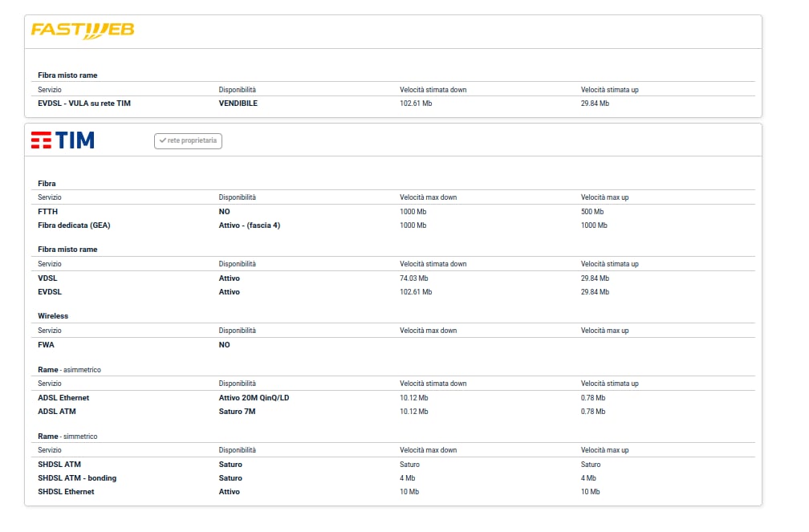Click the Fastweb logo
This screenshot has width=809, height=532.
(x=82, y=30)
